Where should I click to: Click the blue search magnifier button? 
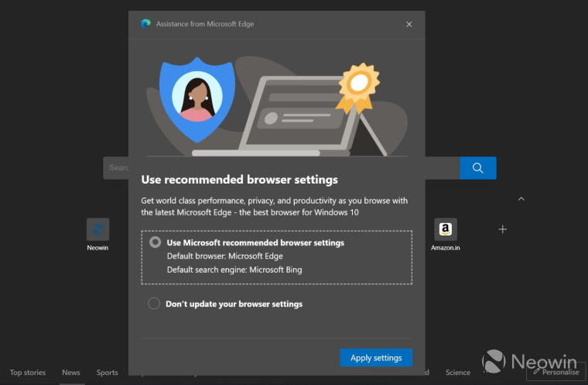(x=478, y=168)
